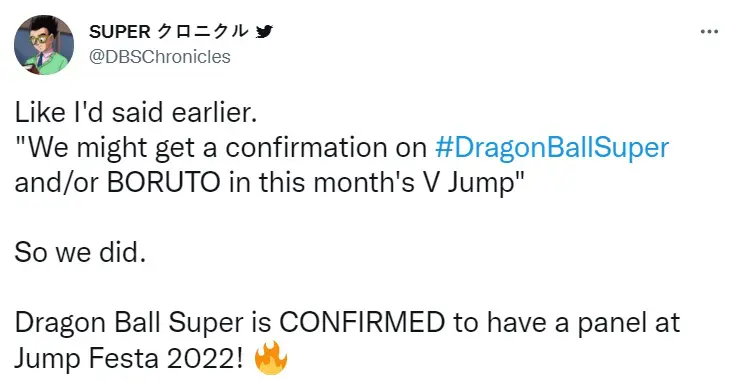Click the year 2022 in the tweet
The height and width of the screenshot is (381, 741).
click(199, 358)
